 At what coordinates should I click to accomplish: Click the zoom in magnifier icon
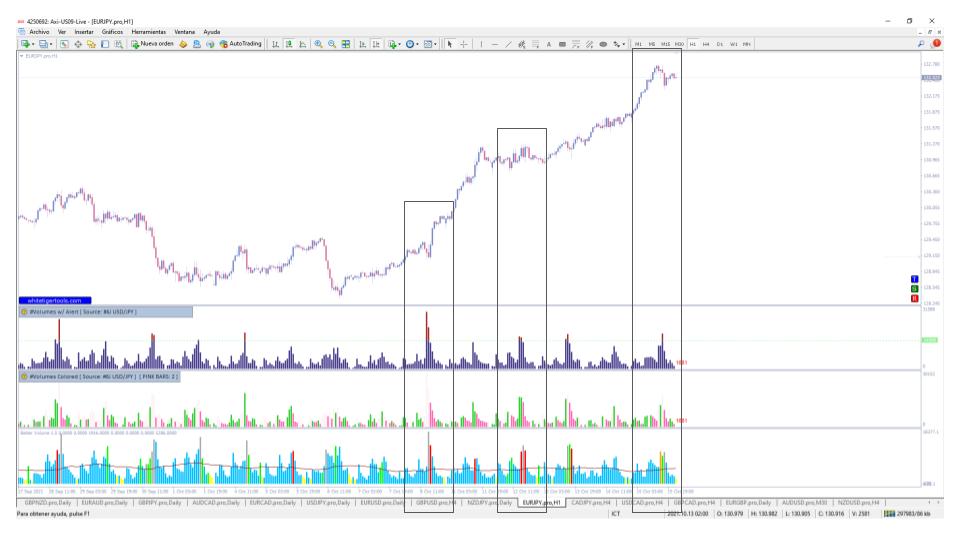pos(318,44)
